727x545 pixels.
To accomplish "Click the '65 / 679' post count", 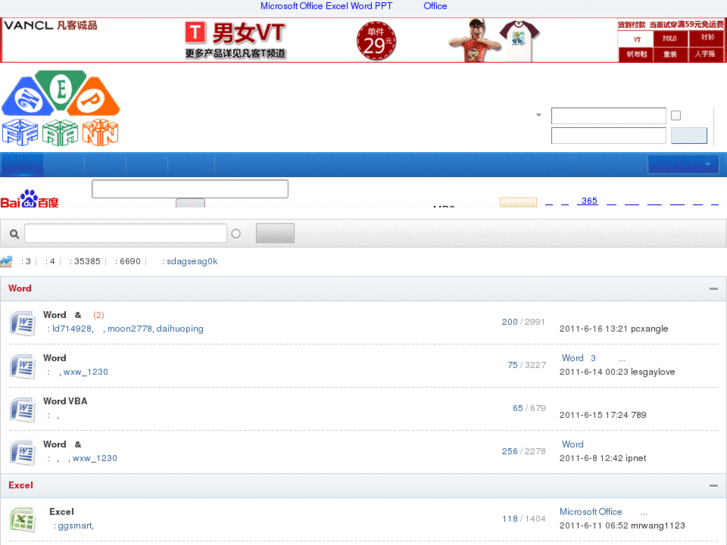I will (529, 408).
